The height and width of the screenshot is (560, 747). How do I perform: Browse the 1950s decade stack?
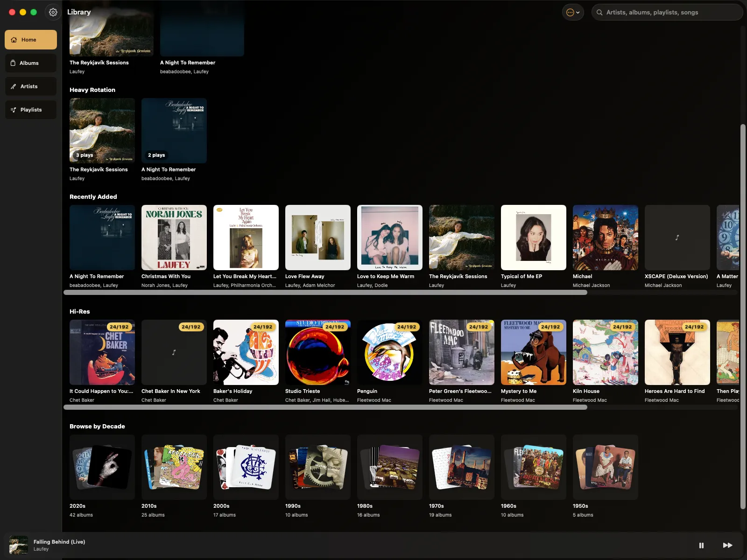pyautogui.click(x=606, y=467)
